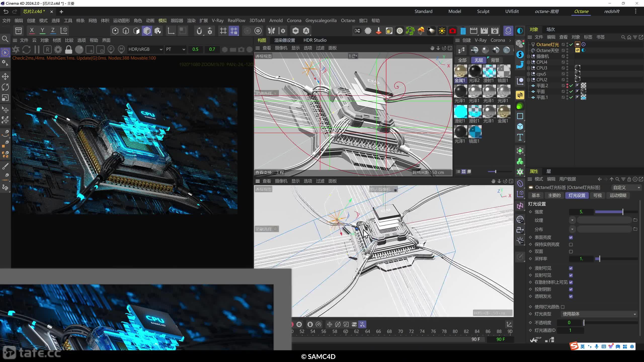The height and width of the screenshot is (362, 644).
Task: Select the Move tool in left toolbar
Action: pyautogui.click(x=5, y=76)
